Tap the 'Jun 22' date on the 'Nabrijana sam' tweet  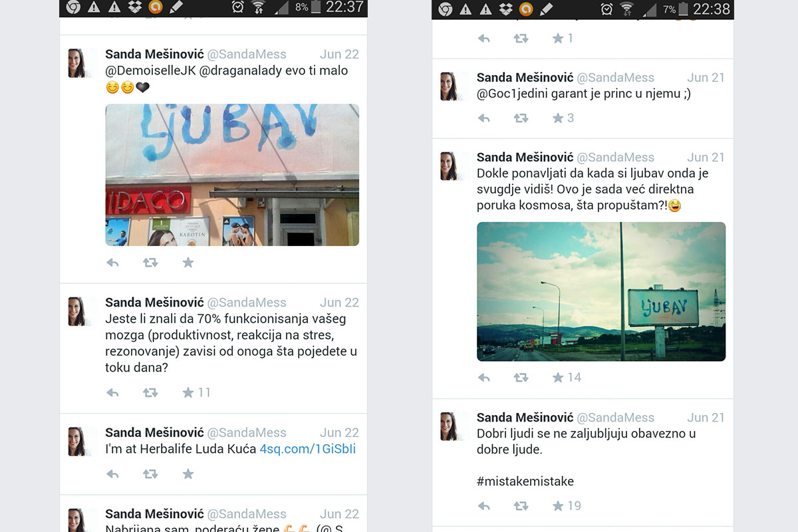coord(339,514)
